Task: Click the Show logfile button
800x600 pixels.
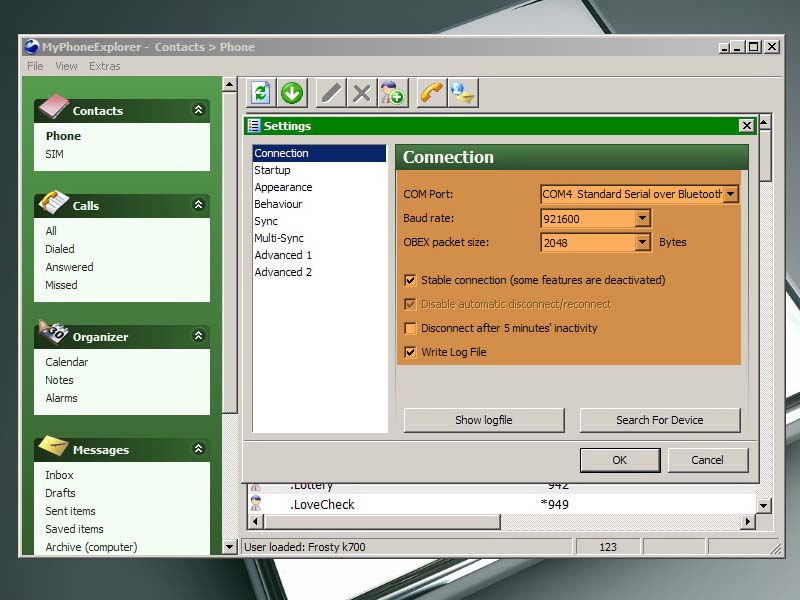Action: [484, 420]
